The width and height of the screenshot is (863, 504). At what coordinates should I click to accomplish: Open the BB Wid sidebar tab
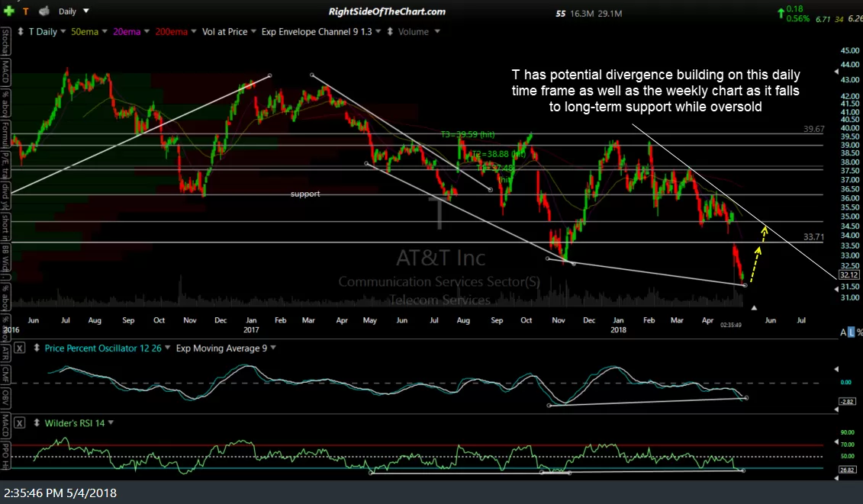pyautogui.click(x=5, y=258)
